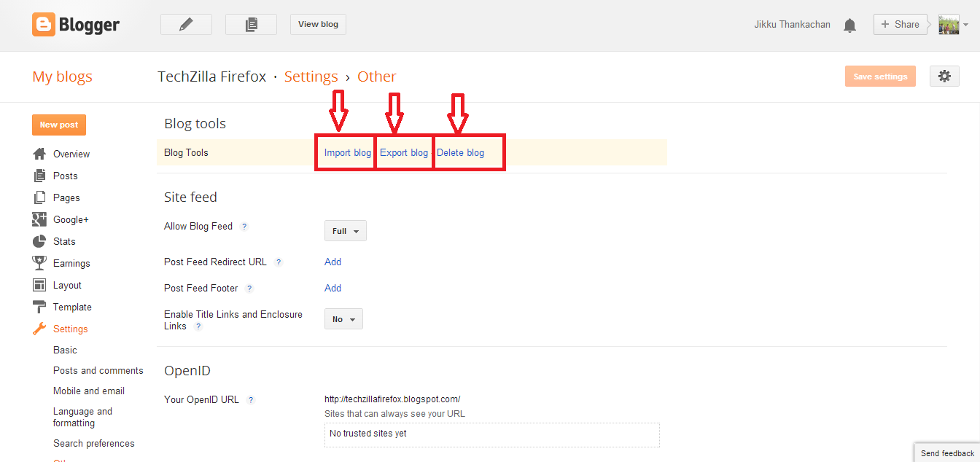Click the Google+ sidebar icon
Image resolution: width=980 pixels, height=462 pixels.
(x=39, y=219)
